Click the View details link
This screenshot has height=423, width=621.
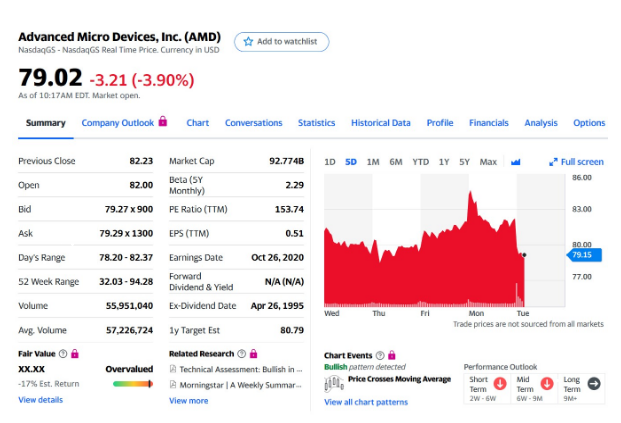pyautogui.click(x=40, y=400)
